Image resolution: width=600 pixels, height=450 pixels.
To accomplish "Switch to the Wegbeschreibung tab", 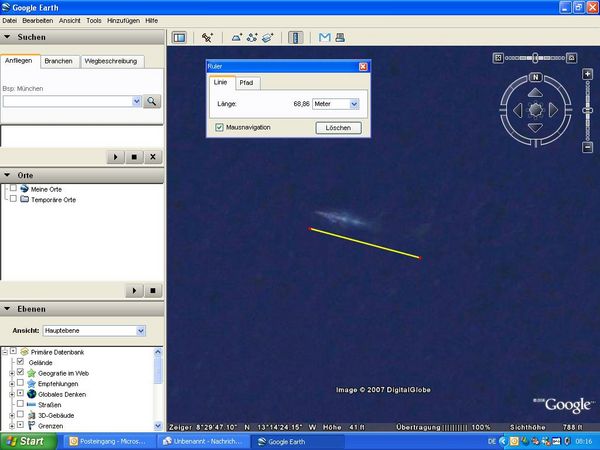I will [x=111, y=61].
